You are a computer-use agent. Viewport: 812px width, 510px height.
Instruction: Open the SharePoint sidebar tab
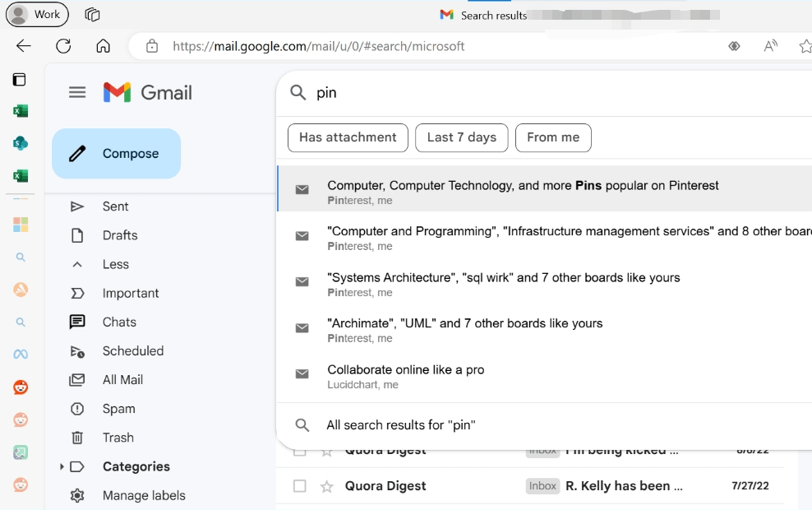pos(21,143)
